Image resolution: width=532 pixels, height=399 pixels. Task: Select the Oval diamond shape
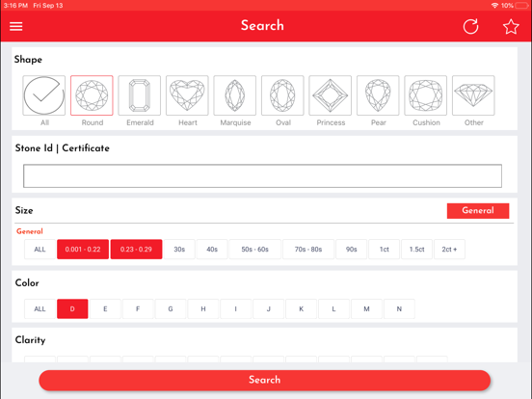[x=282, y=95]
